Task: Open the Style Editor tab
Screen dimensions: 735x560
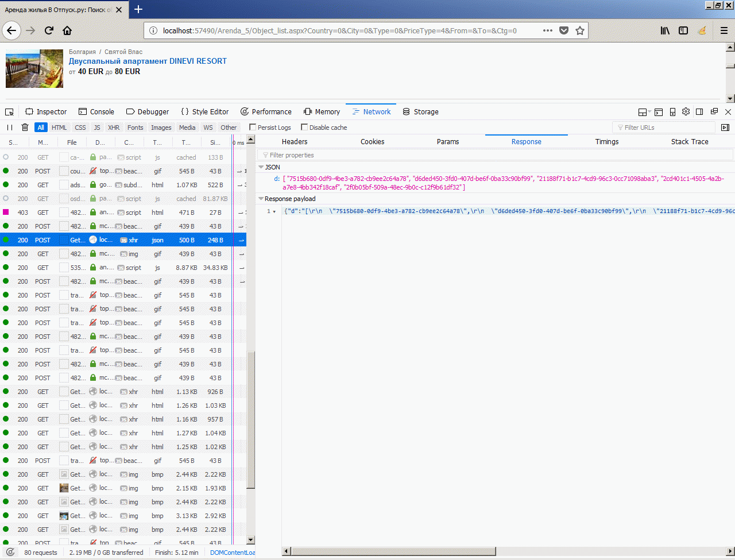Action: click(x=204, y=112)
